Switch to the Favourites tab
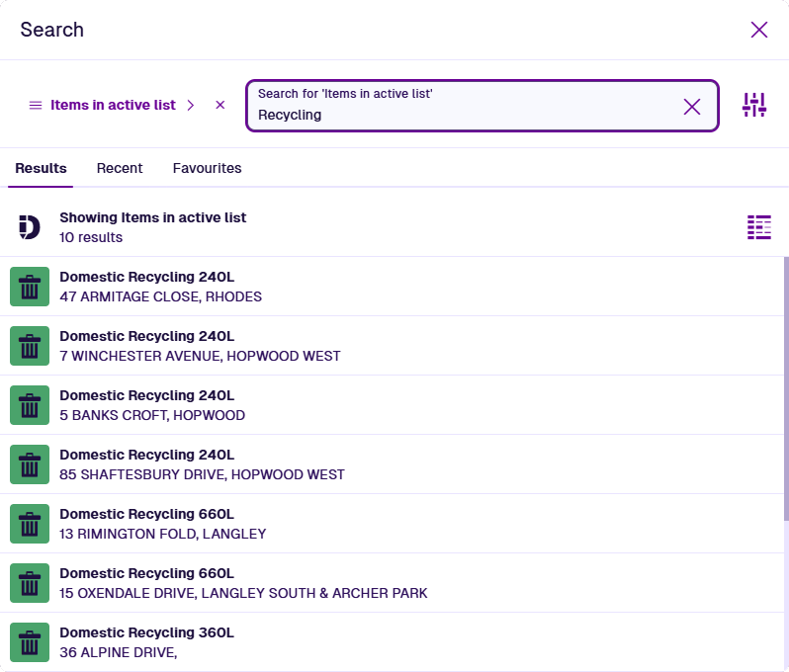 pyautogui.click(x=207, y=168)
